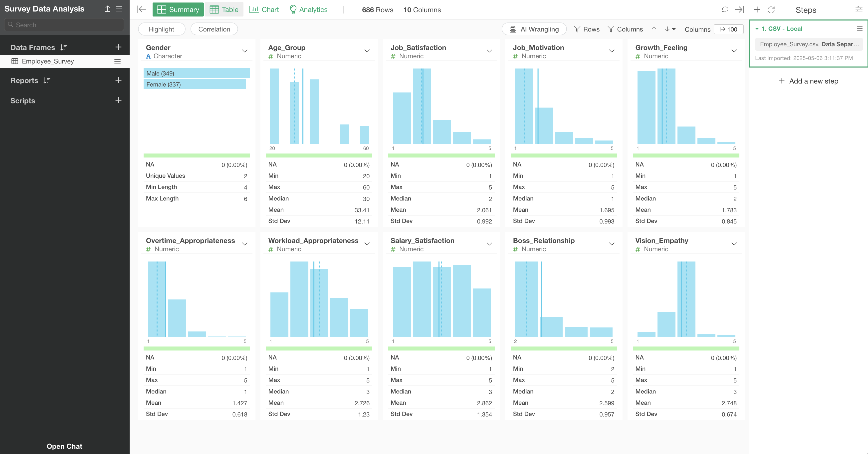Open the Salary_Satisfaction column dropdown chevron

point(489,244)
